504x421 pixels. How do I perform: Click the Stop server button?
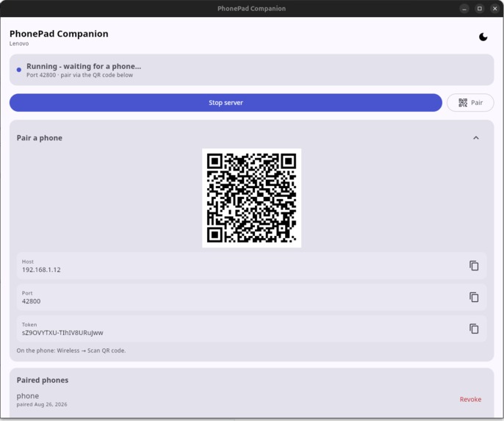[226, 103]
